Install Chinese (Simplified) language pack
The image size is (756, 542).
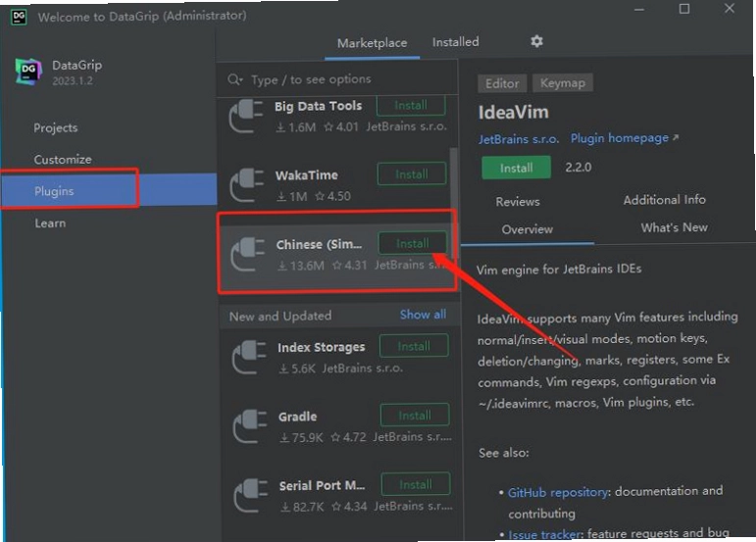click(x=412, y=243)
